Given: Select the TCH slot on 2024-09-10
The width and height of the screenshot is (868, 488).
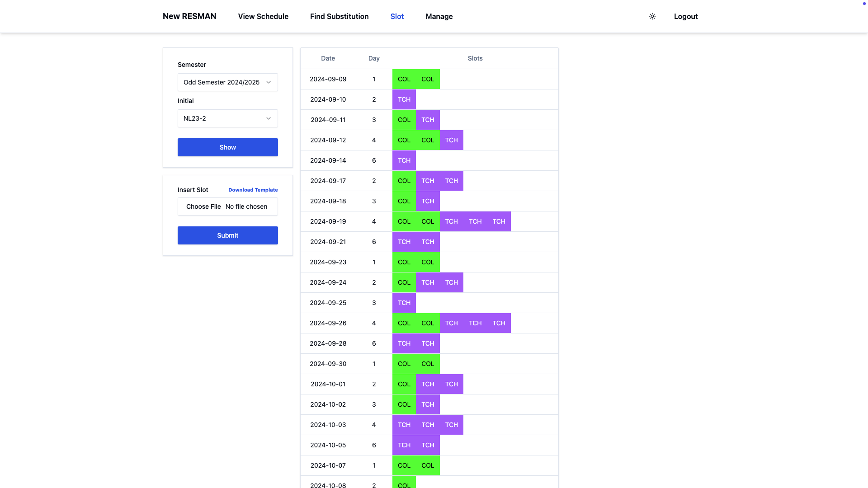Looking at the screenshot, I should 404,99.
